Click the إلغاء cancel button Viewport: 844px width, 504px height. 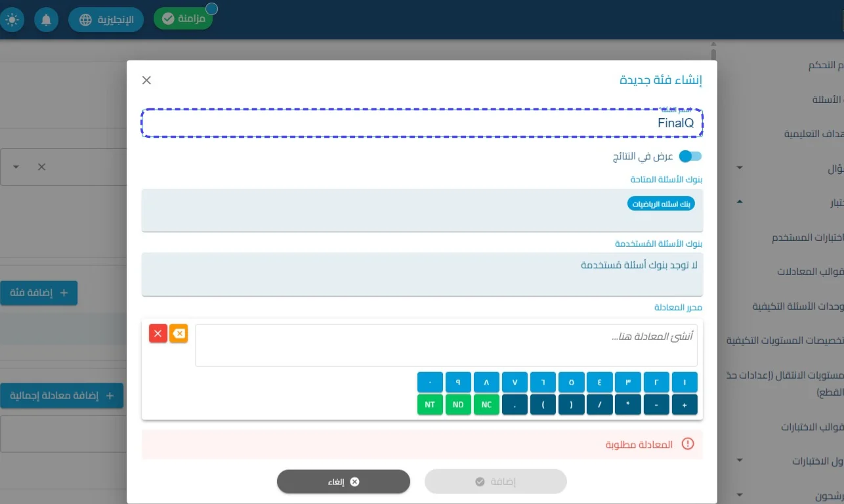click(343, 482)
